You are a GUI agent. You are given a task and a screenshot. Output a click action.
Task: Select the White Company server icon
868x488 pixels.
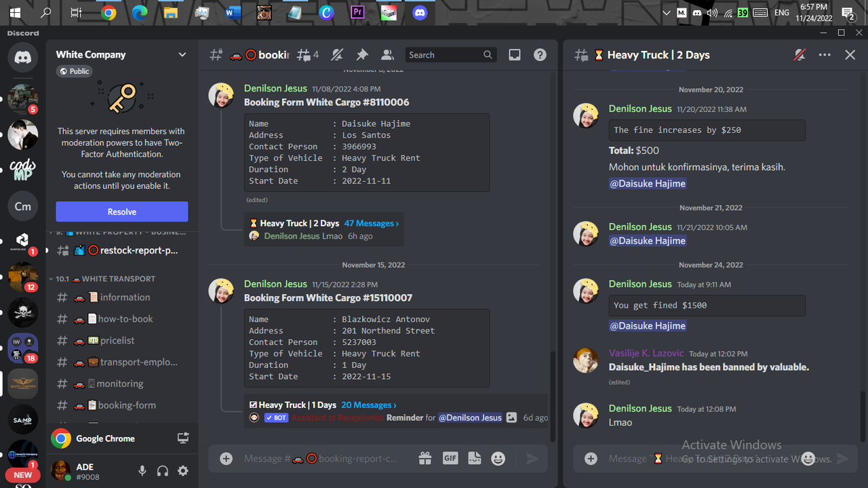[x=23, y=384]
